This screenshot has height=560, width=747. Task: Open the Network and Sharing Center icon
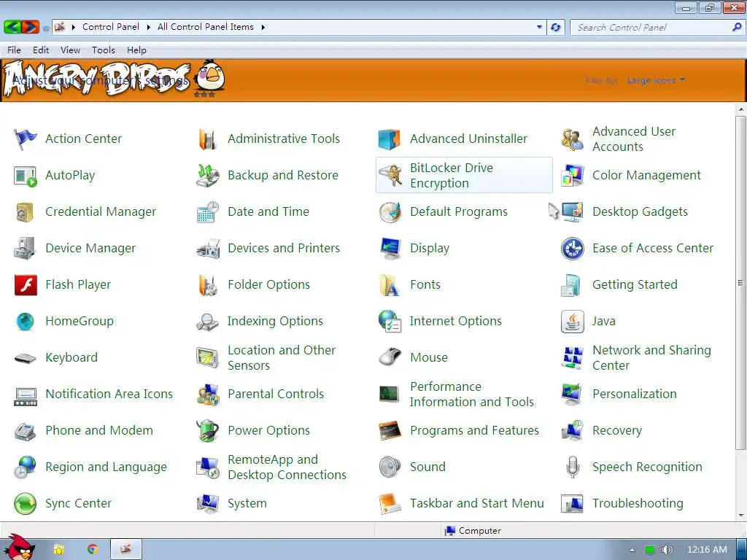click(x=572, y=357)
